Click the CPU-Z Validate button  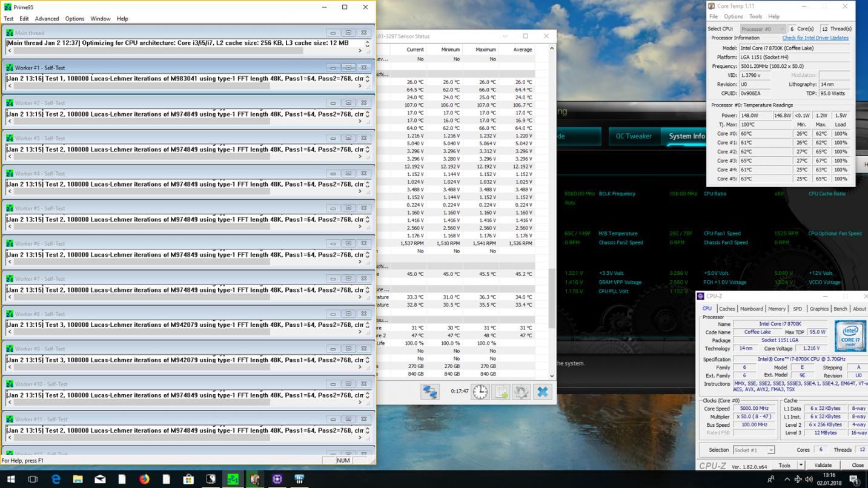823,465
